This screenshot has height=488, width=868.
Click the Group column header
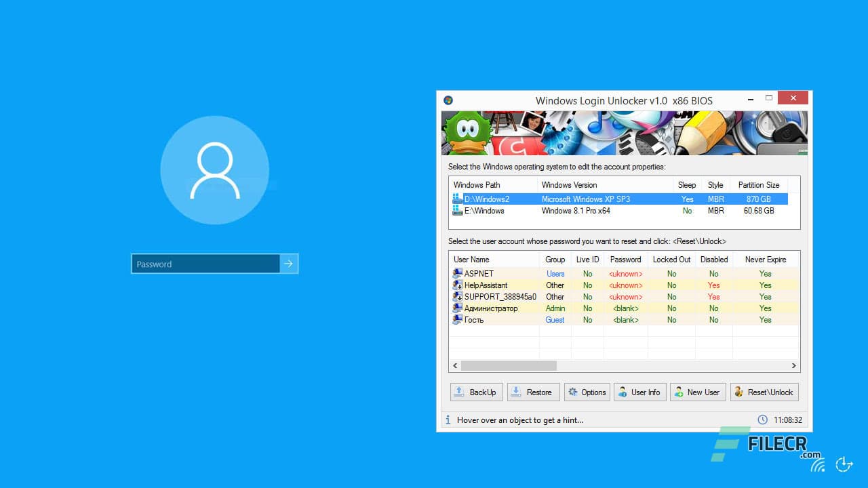(x=555, y=259)
